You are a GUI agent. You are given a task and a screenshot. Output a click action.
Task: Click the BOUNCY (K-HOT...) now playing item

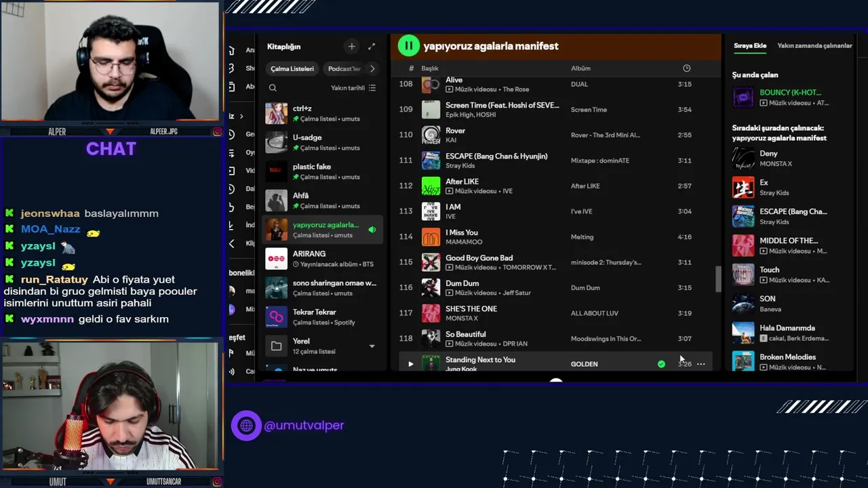[x=790, y=97]
